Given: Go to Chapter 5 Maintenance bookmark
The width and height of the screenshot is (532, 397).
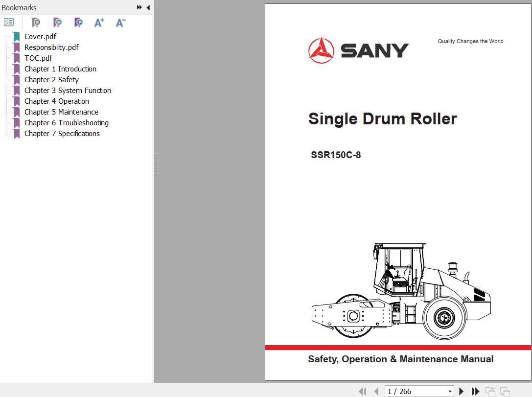Looking at the screenshot, I should coord(61,112).
